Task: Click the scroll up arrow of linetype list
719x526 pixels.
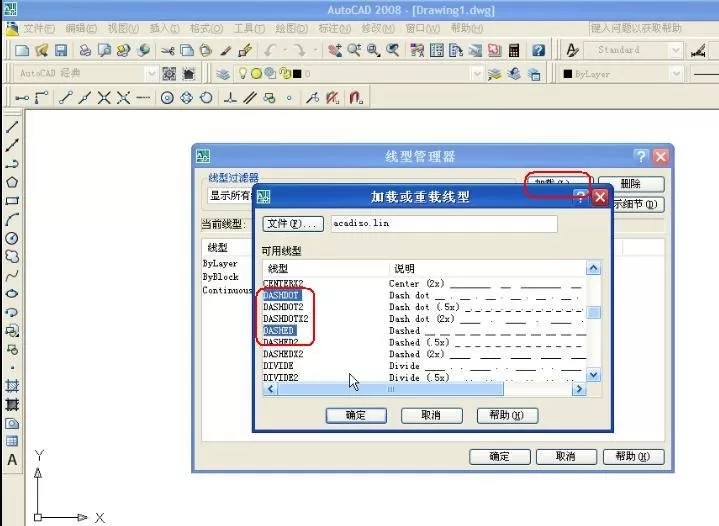Action: pyautogui.click(x=593, y=268)
